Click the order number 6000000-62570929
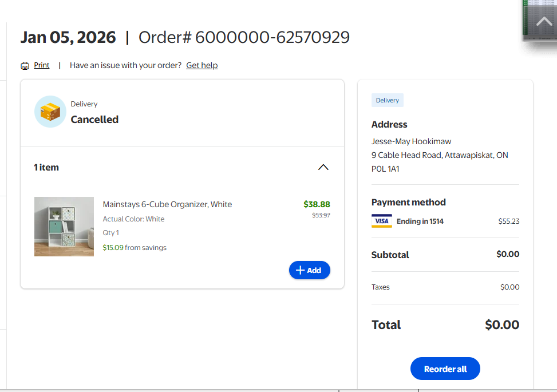This screenshot has width=557, height=392. [272, 38]
